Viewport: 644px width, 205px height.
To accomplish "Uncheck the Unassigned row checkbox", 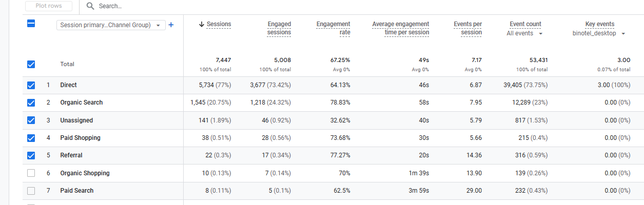I will click(x=31, y=120).
